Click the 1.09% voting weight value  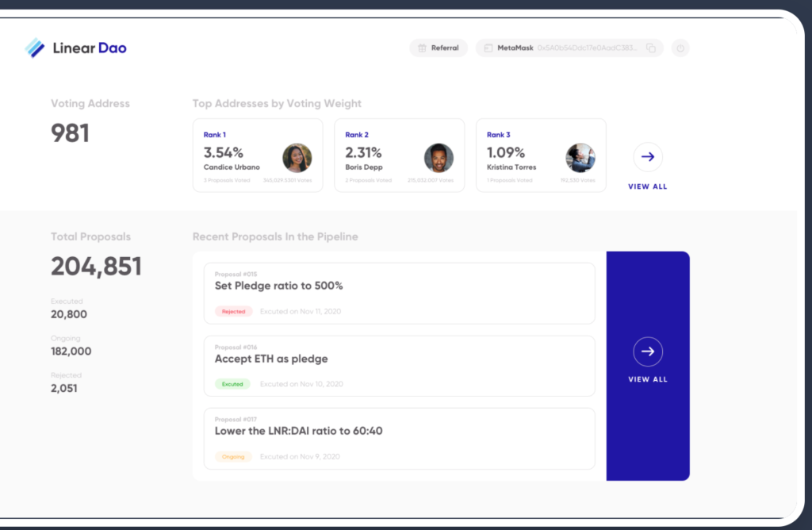click(x=506, y=153)
